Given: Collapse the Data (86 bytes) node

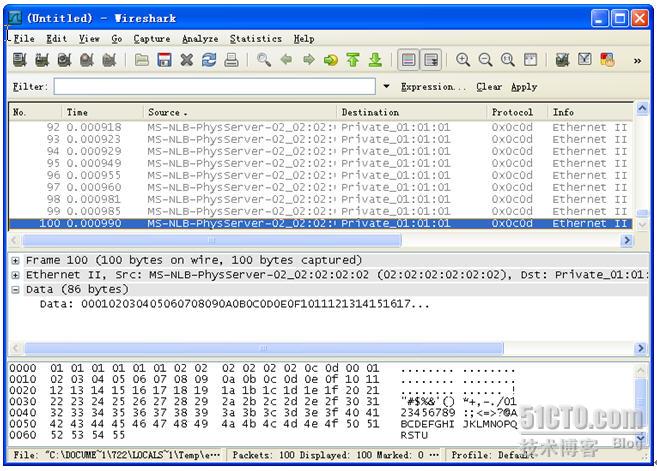Looking at the screenshot, I should [16, 290].
